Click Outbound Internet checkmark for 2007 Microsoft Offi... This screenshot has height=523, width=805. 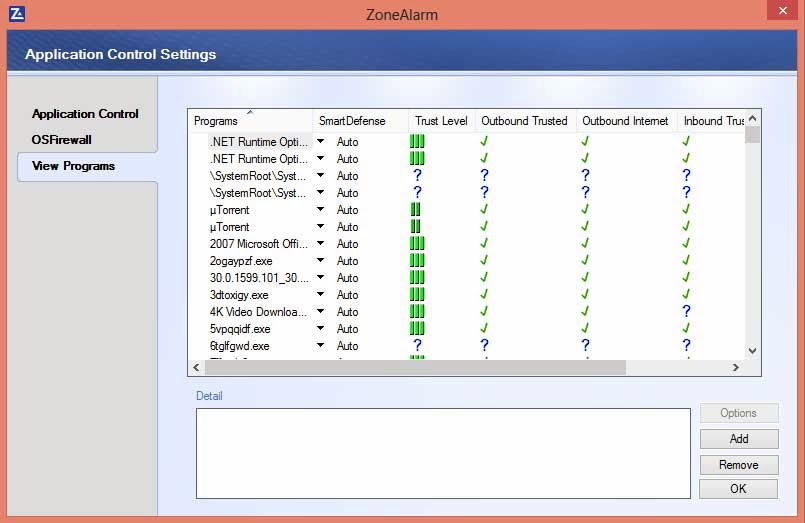(585, 243)
